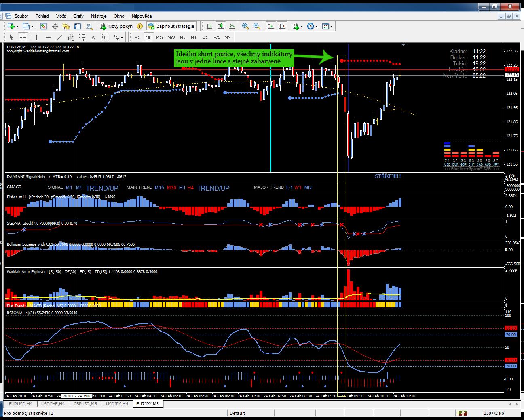
Task: Open MetaEditor via yellow diamond icon
Action: (x=139, y=26)
